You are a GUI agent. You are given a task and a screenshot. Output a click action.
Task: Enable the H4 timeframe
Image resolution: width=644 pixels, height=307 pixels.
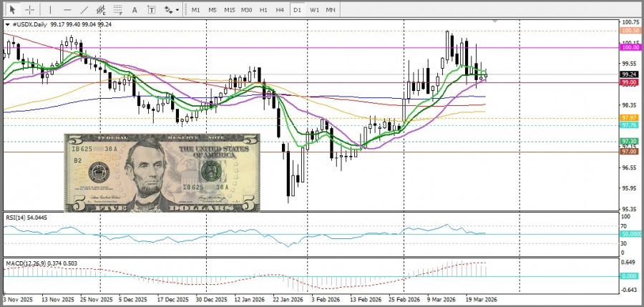(x=279, y=10)
